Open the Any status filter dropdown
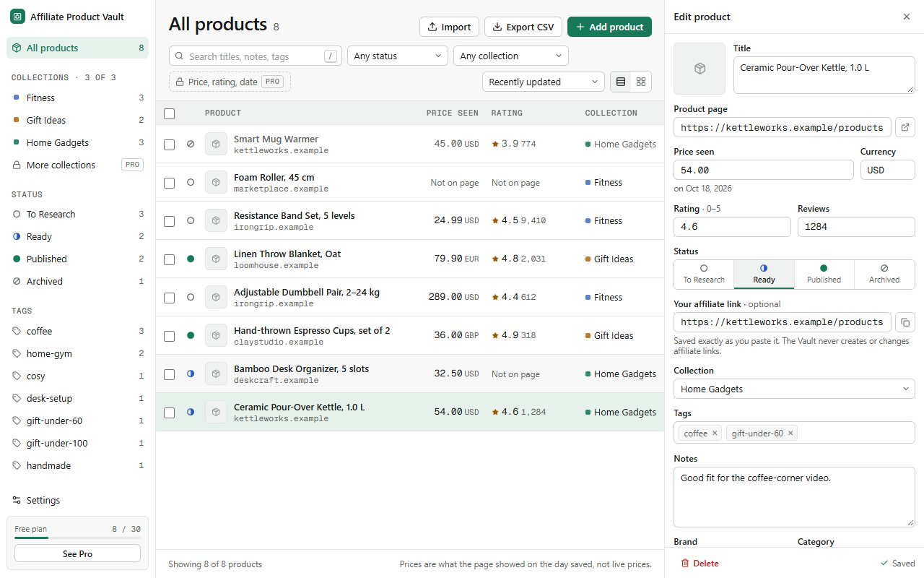Image resolution: width=924 pixels, height=578 pixels. point(398,56)
